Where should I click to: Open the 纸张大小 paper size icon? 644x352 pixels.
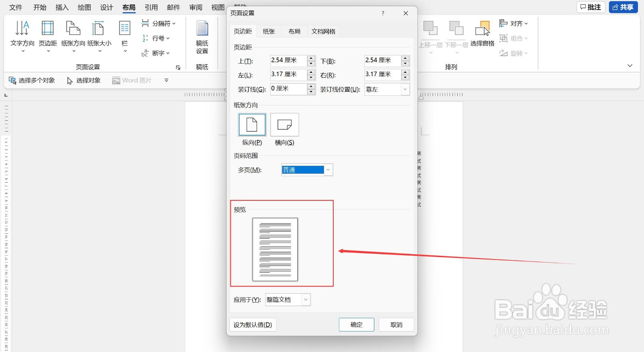99,36
